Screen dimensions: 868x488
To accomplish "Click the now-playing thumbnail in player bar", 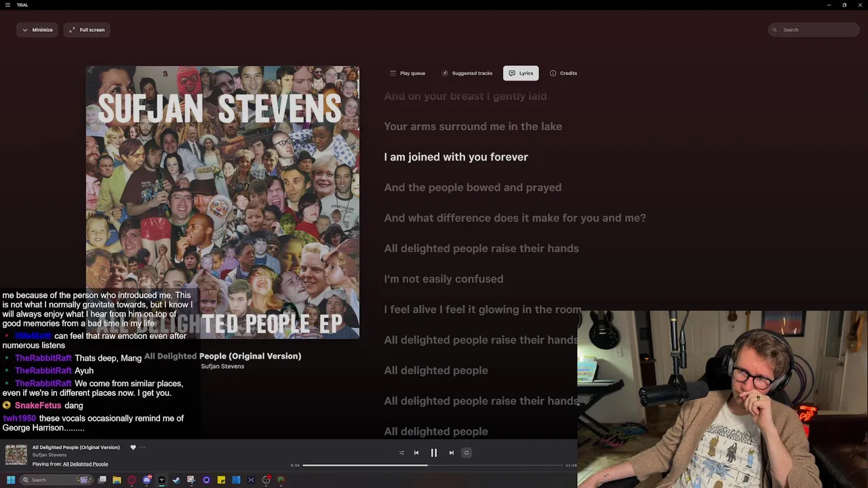I will [x=16, y=455].
